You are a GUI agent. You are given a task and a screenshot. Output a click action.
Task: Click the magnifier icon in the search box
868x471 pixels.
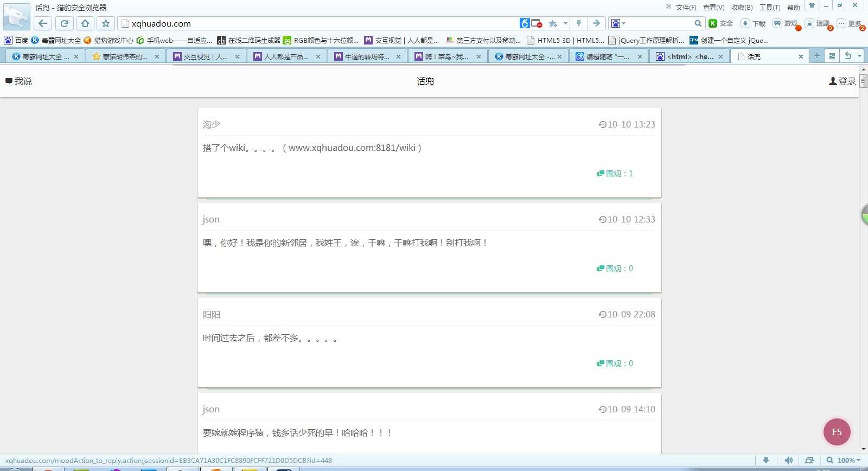pyautogui.click(x=698, y=23)
